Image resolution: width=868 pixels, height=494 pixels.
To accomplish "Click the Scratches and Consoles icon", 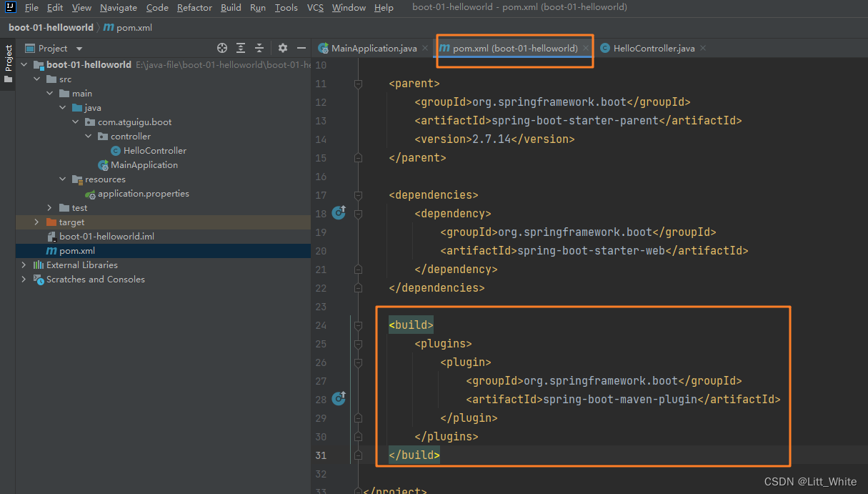I will 39,280.
